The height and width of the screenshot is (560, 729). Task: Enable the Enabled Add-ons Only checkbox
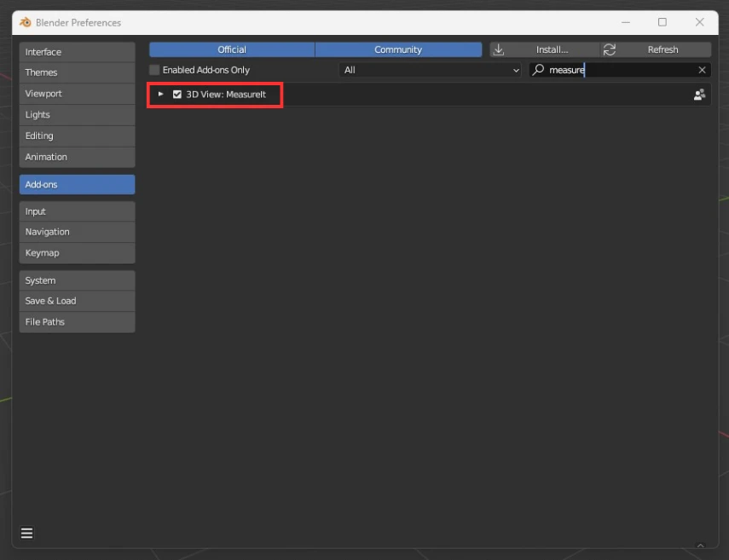[154, 70]
